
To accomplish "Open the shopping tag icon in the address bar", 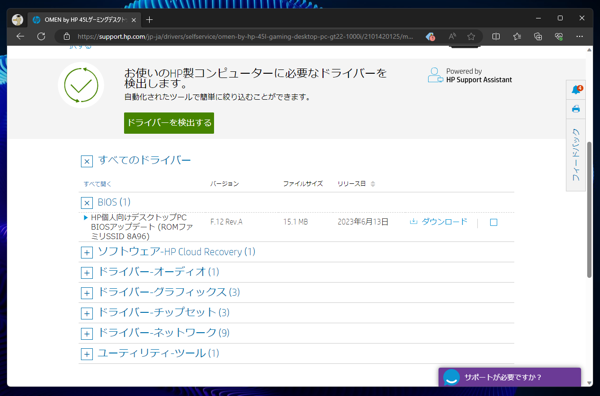I will (430, 36).
